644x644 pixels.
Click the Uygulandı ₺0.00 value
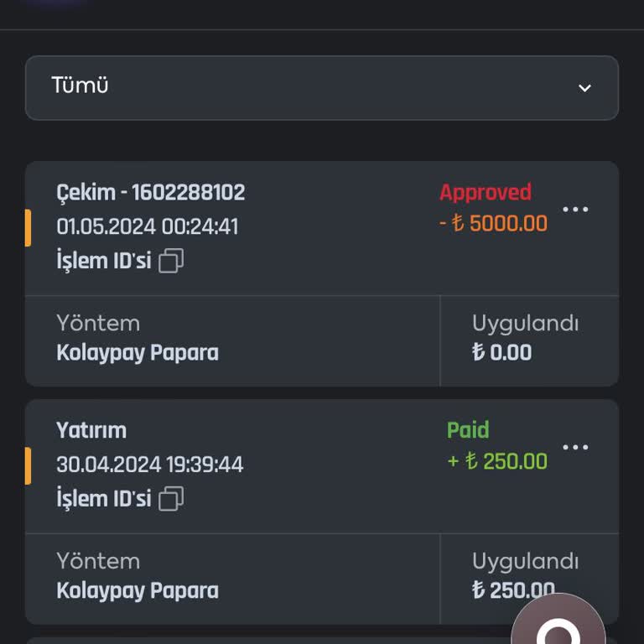pos(501,353)
